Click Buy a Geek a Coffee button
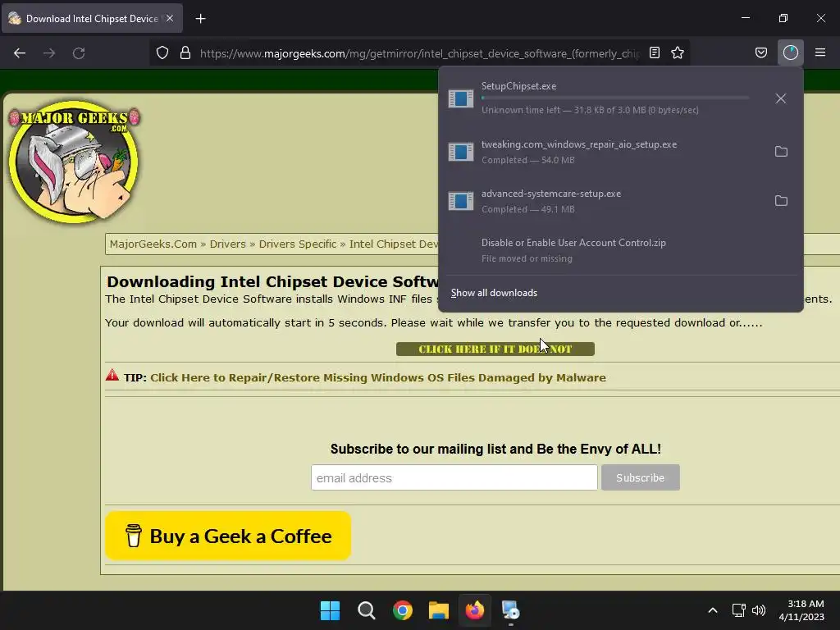The image size is (840, 630). (228, 536)
